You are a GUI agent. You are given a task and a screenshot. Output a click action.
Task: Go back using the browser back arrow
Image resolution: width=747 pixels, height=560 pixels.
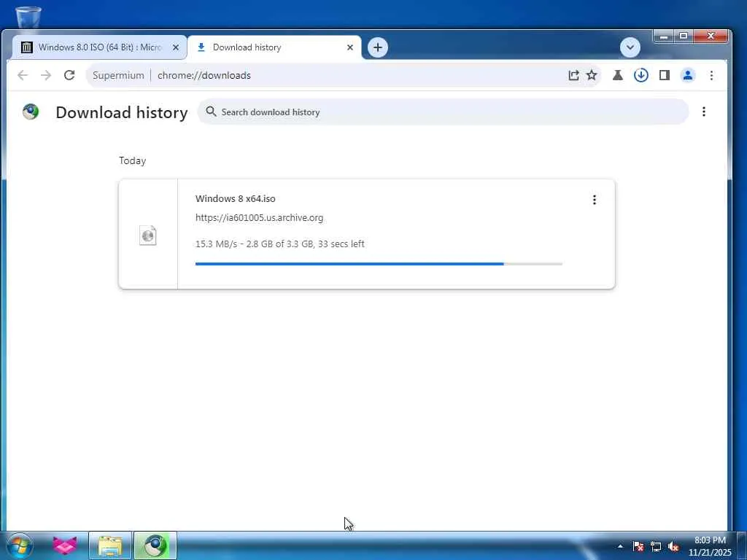[23, 75]
